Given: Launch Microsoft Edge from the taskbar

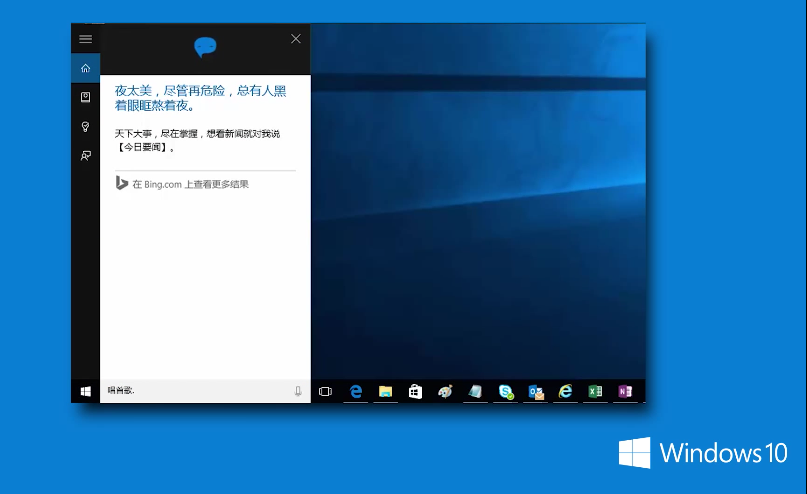Looking at the screenshot, I should [355, 391].
